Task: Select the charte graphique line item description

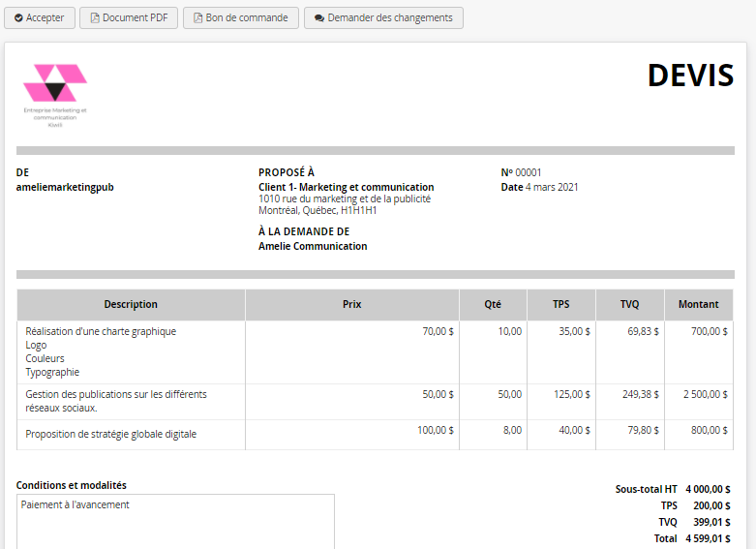Action: 101,331
